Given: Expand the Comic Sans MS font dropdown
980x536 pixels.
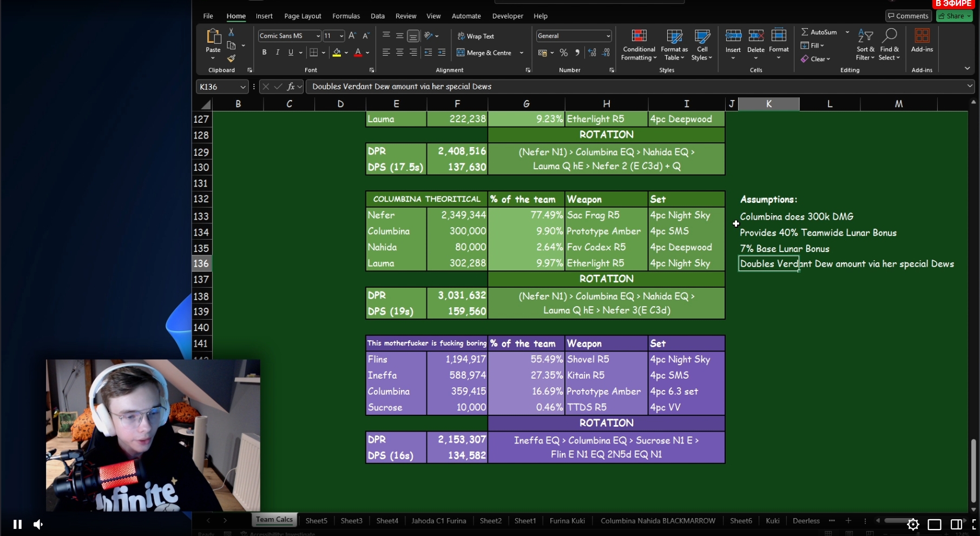Looking at the screenshot, I should coord(318,36).
